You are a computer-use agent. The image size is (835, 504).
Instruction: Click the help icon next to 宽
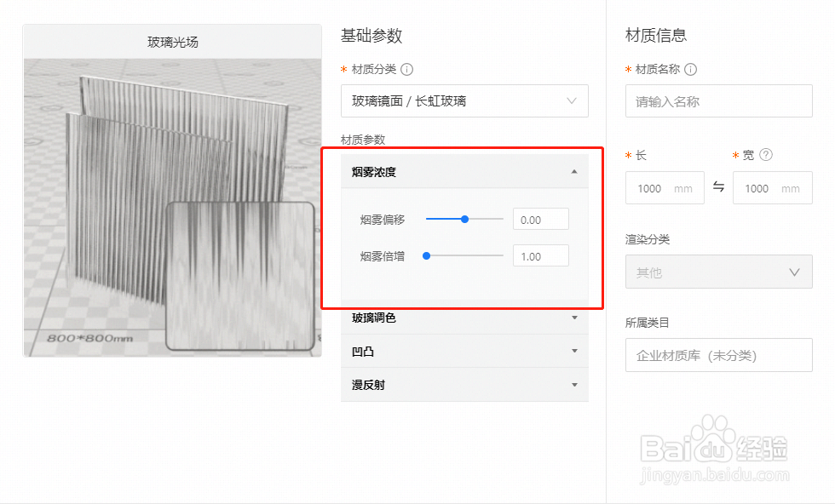click(766, 155)
